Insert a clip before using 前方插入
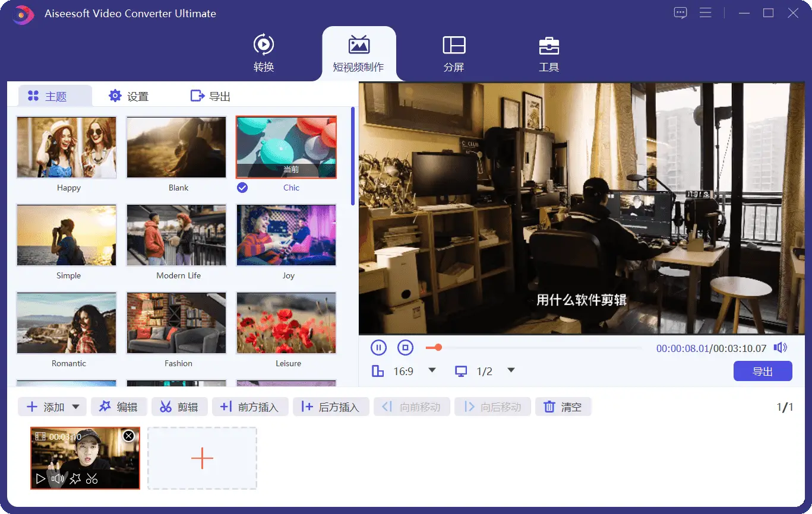The width and height of the screenshot is (812, 514). (250, 407)
